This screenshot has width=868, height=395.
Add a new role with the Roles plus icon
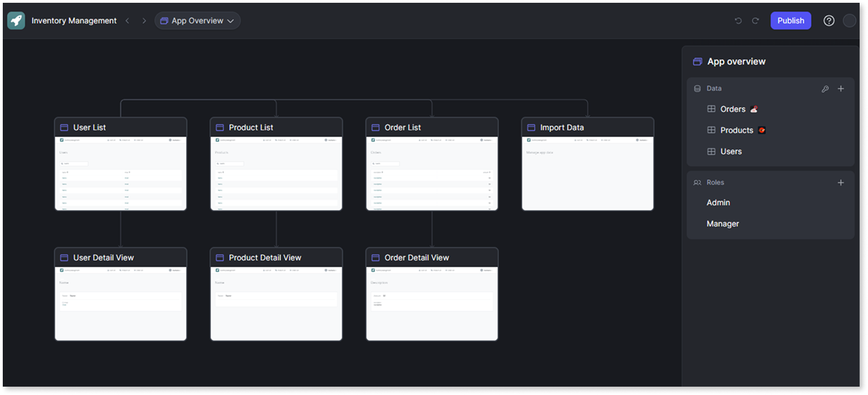coord(841,182)
